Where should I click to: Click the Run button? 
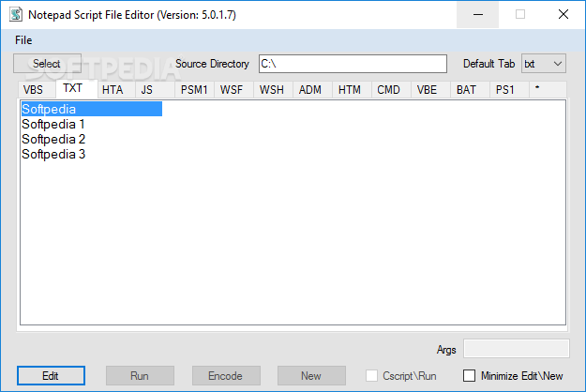140,375
